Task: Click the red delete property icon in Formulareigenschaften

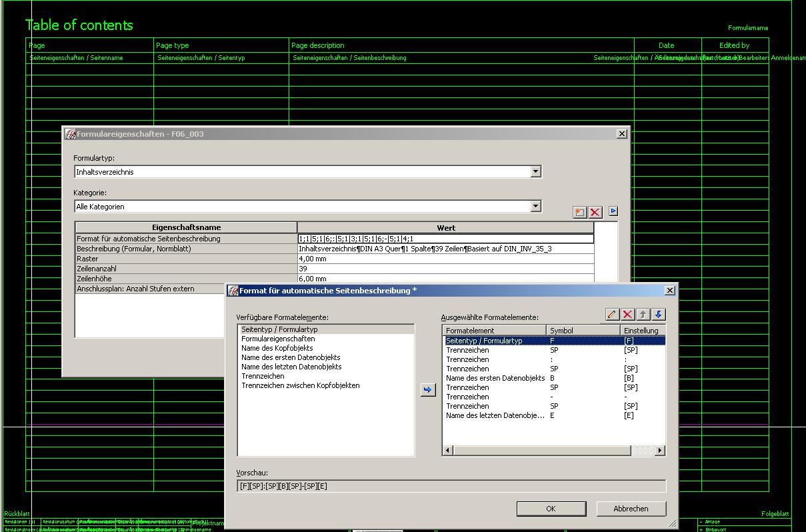Action: [x=595, y=212]
